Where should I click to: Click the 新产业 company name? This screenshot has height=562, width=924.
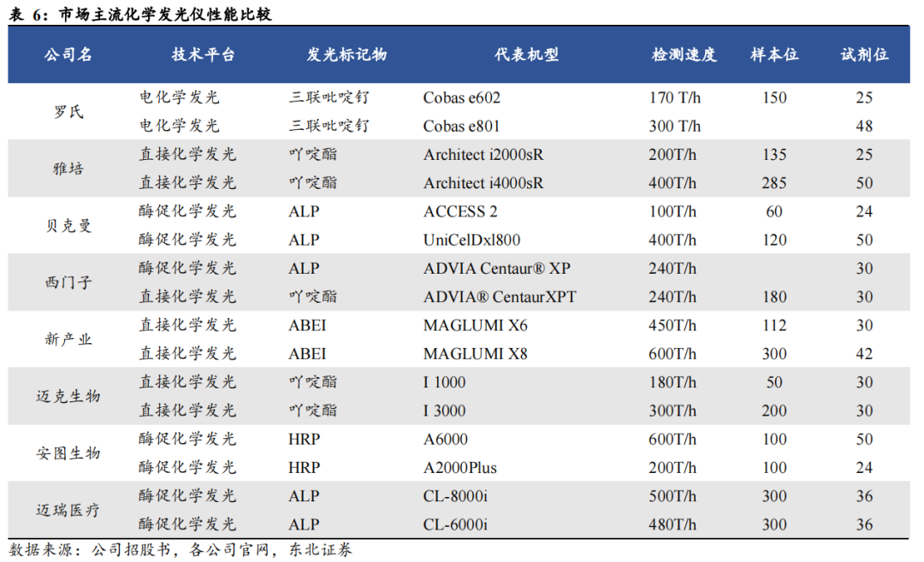(68, 340)
